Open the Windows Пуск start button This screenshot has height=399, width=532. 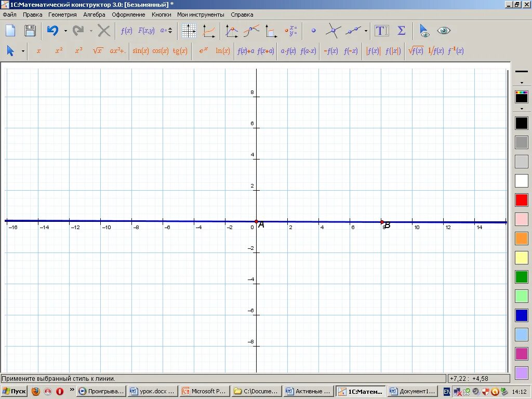[14, 391]
